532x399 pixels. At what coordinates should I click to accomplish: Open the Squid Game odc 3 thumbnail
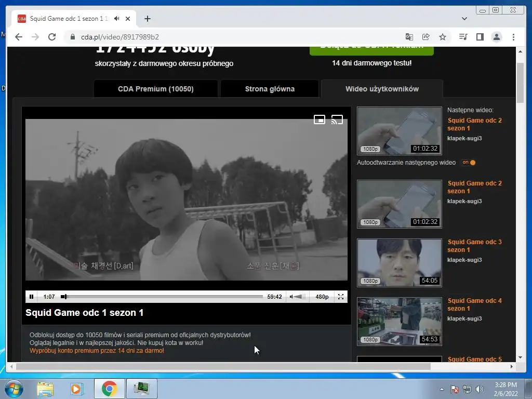pyautogui.click(x=400, y=262)
